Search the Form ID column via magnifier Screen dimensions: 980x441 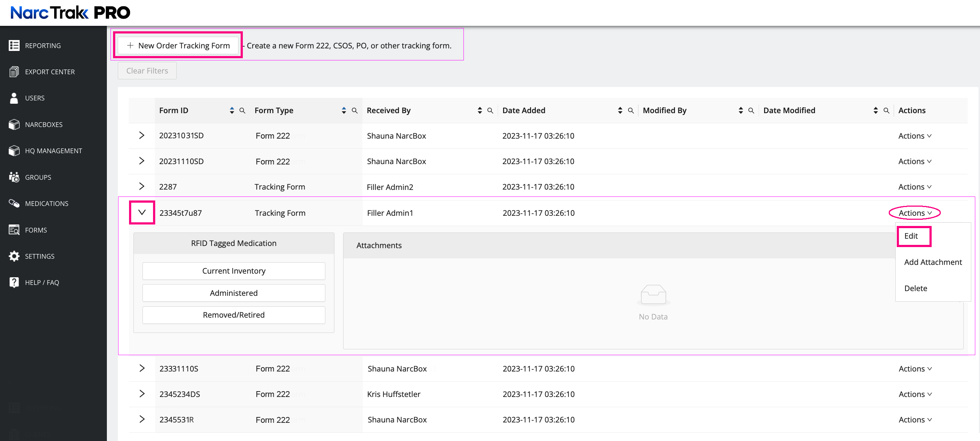pyautogui.click(x=242, y=111)
